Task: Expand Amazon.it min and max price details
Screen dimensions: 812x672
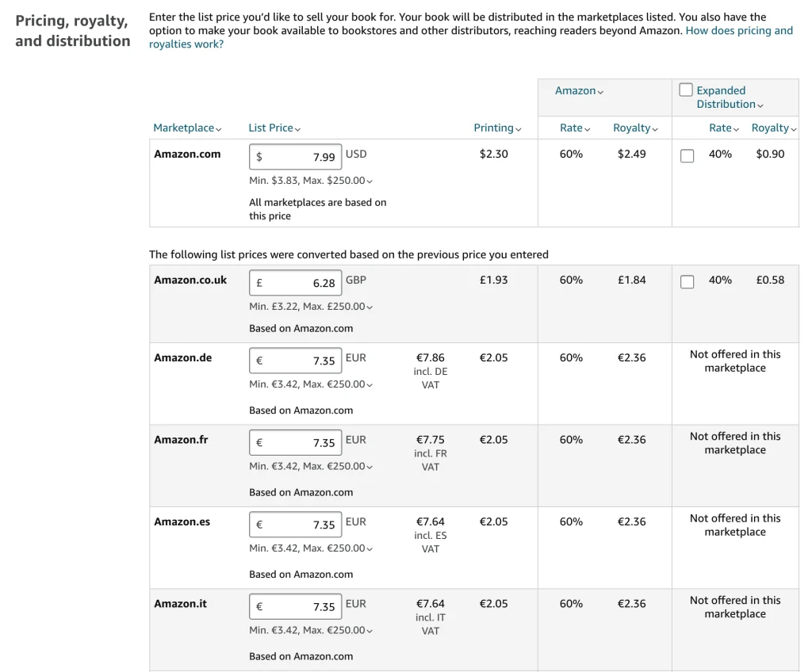Action: 311,630
